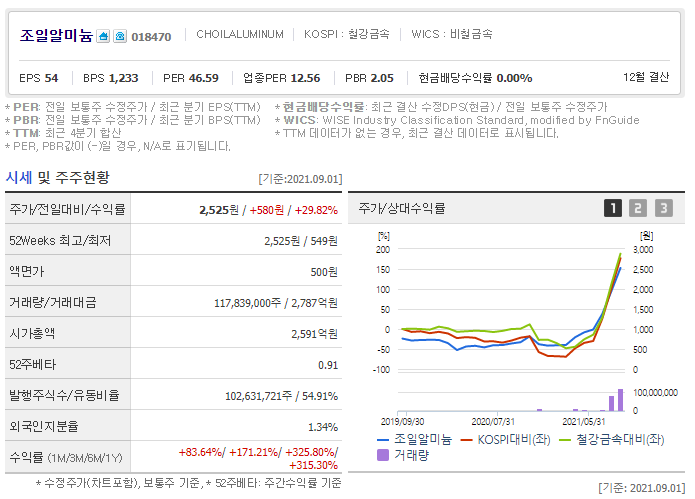Select volume 117,839,000주 / 2,787억원
695x499 pixels.
coord(276,303)
